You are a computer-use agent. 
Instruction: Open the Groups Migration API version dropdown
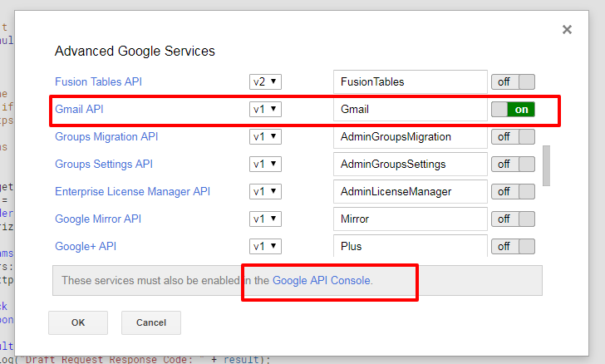pyautogui.click(x=265, y=136)
